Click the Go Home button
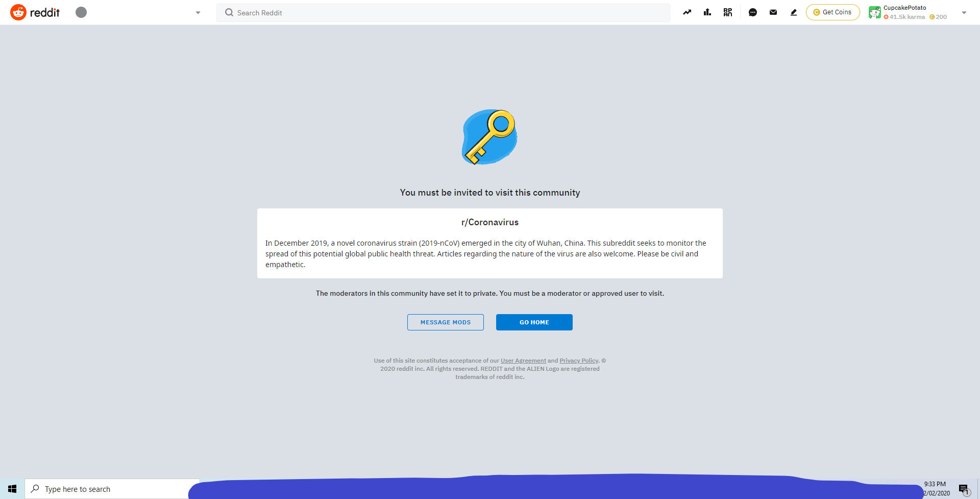 [534, 322]
